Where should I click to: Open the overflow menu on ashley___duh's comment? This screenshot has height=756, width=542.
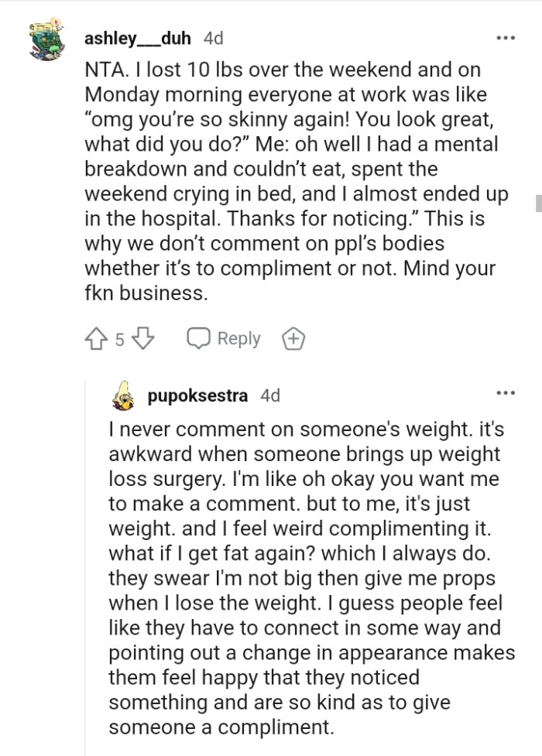pos(506,36)
